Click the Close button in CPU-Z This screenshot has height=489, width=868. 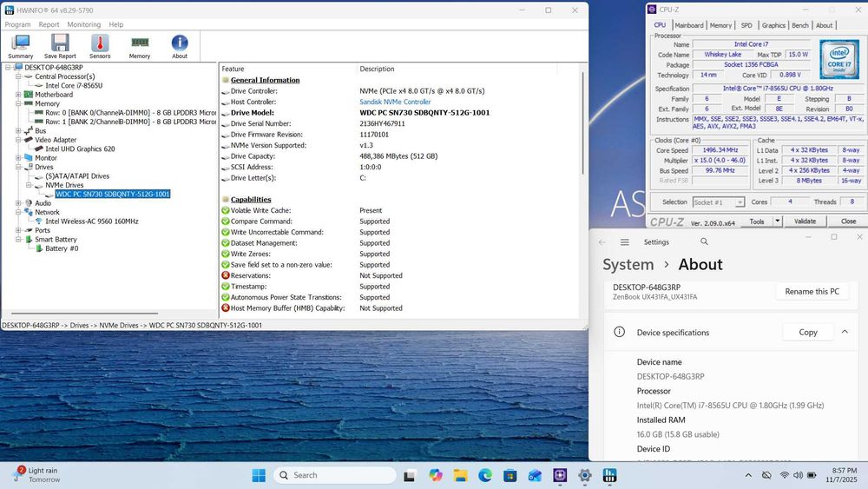click(x=848, y=221)
